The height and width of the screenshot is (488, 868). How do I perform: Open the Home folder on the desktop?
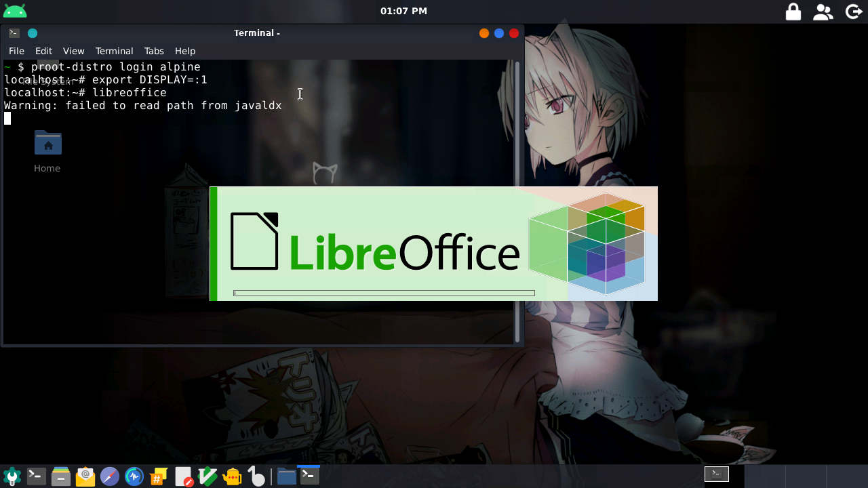coord(47,151)
